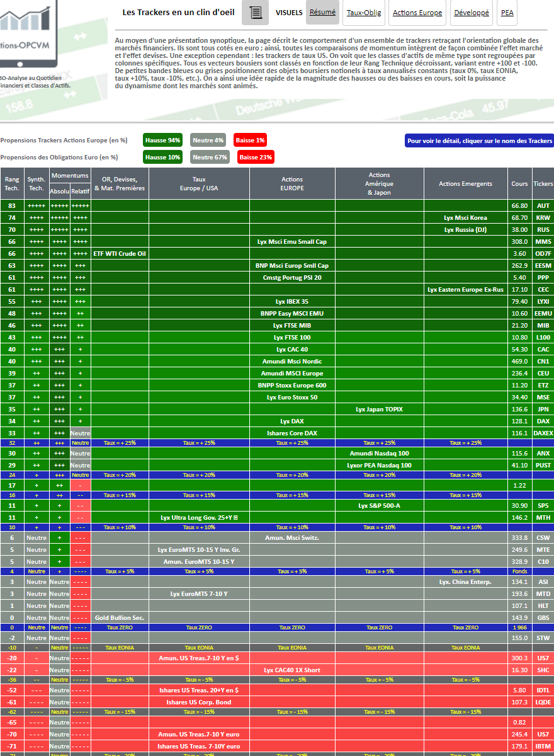Click the document icon beside page title
The width and height of the screenshot is (554, 756).
coord(255,13)
